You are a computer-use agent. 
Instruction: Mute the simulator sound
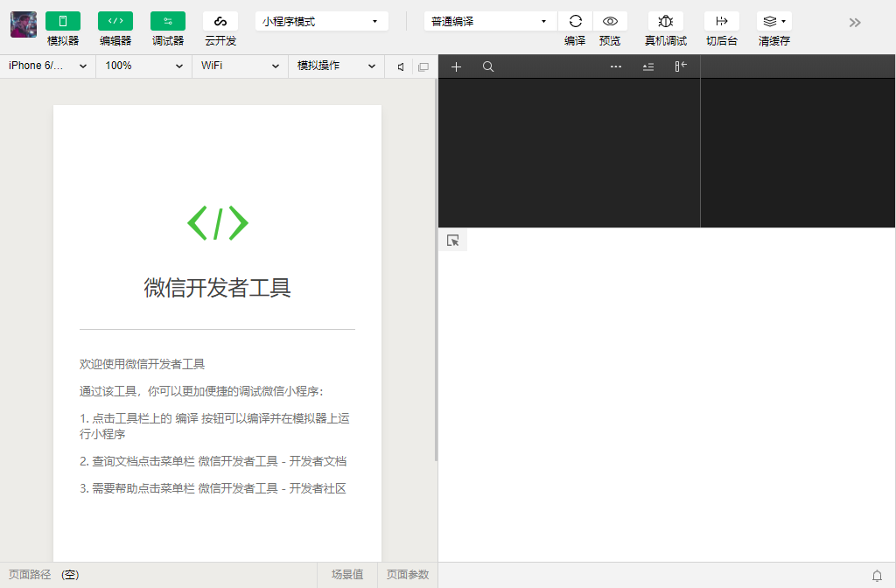(401, 66)
